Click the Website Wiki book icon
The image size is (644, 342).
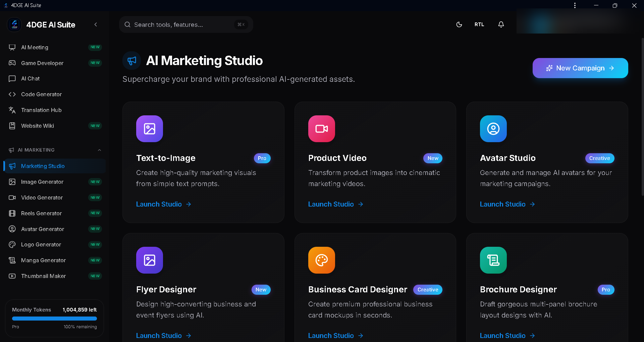pos(12,126)
